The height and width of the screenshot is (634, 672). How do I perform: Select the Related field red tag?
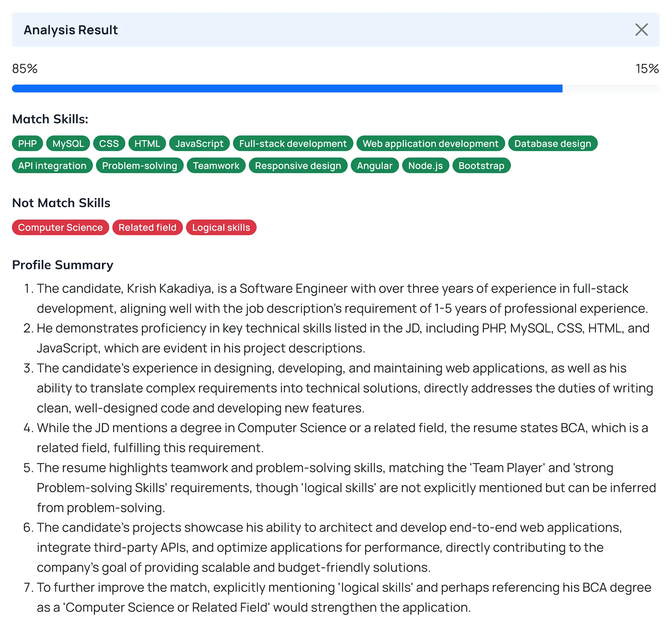click(147, 228)
